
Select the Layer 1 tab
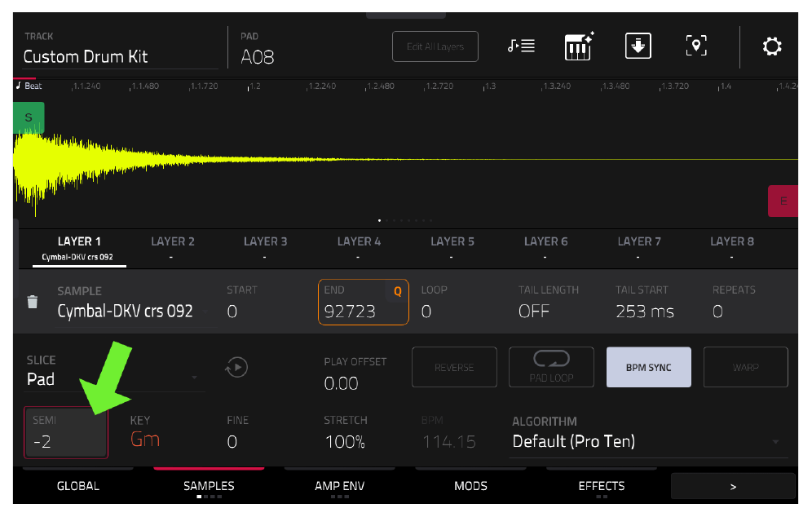tap(79, 248)
